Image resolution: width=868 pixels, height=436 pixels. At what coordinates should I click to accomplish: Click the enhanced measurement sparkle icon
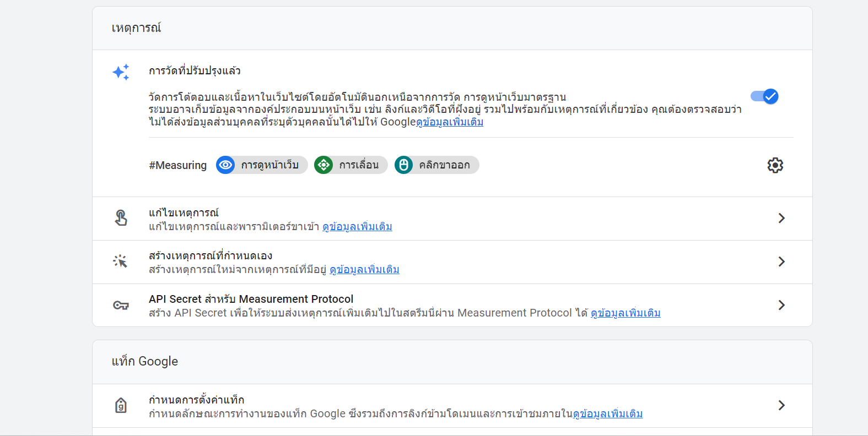[x=121, y=72]
